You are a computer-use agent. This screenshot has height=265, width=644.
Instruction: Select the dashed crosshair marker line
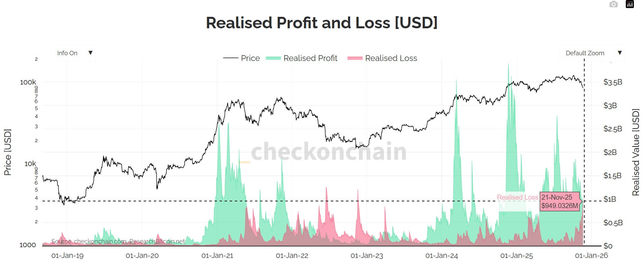pyautogui.click(x=585, y=135)
